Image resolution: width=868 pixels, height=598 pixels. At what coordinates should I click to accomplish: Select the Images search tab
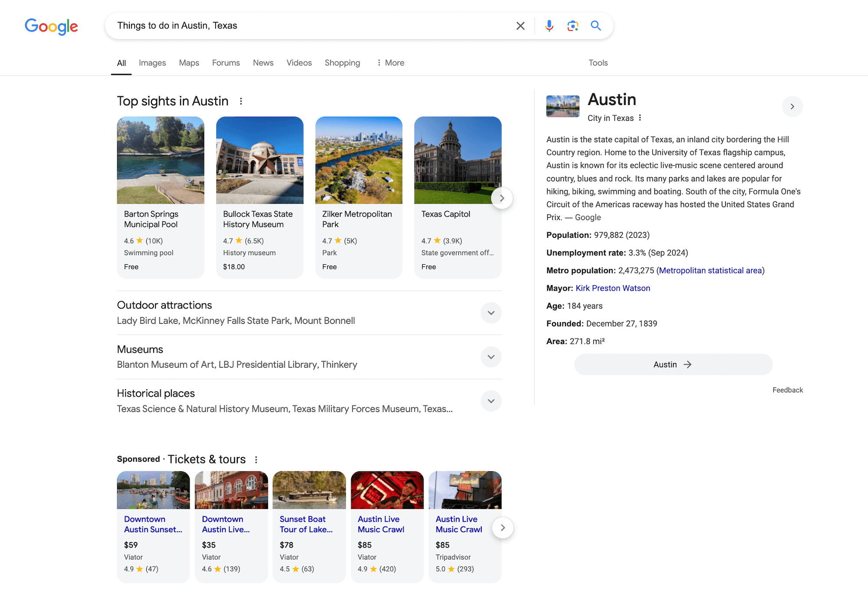coord(152,62)
